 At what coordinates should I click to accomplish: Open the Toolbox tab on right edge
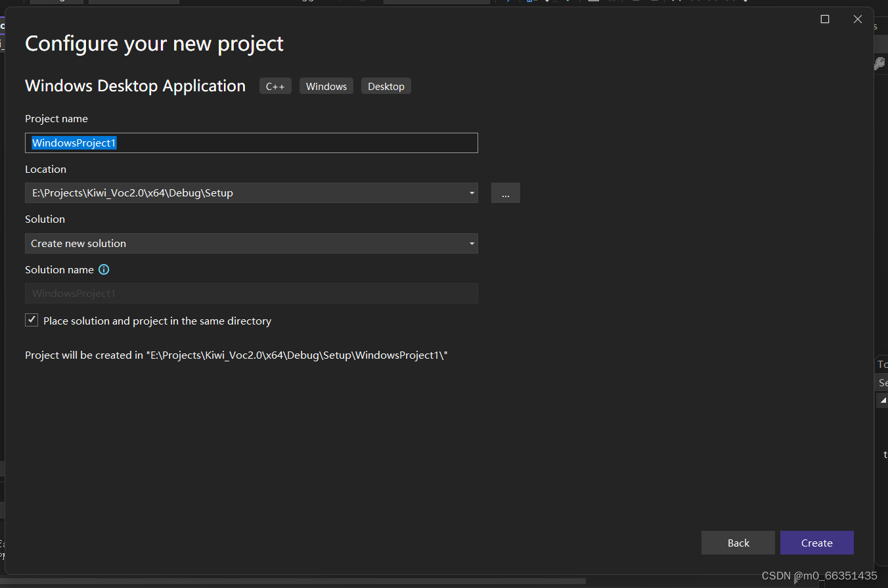pos(882,364)
